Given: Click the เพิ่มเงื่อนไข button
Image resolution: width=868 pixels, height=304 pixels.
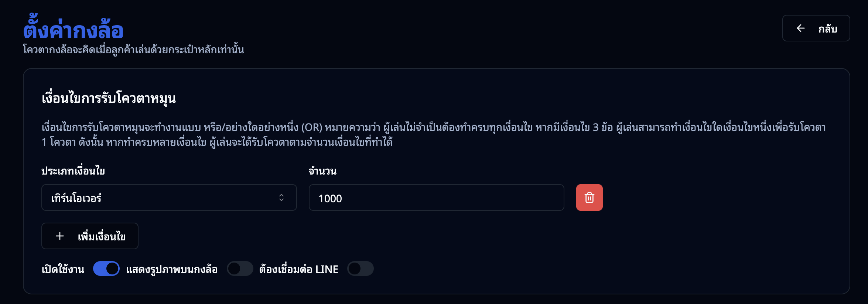Looking at the screenshot, I should (x=90, y=236).
